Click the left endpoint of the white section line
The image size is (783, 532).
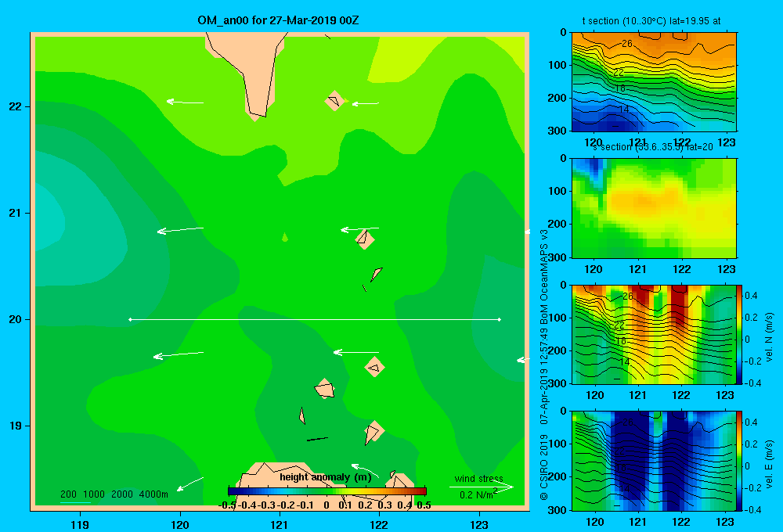coord(130,319)
